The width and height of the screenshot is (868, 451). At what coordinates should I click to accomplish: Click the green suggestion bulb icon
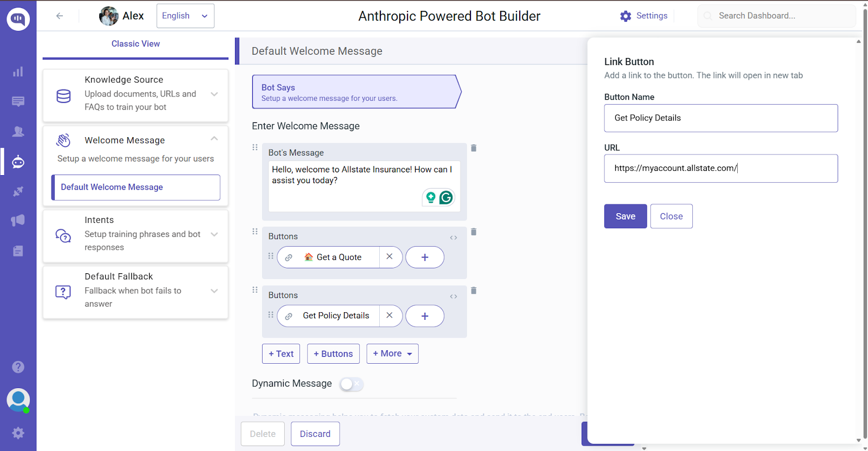[x=431, y=198]
